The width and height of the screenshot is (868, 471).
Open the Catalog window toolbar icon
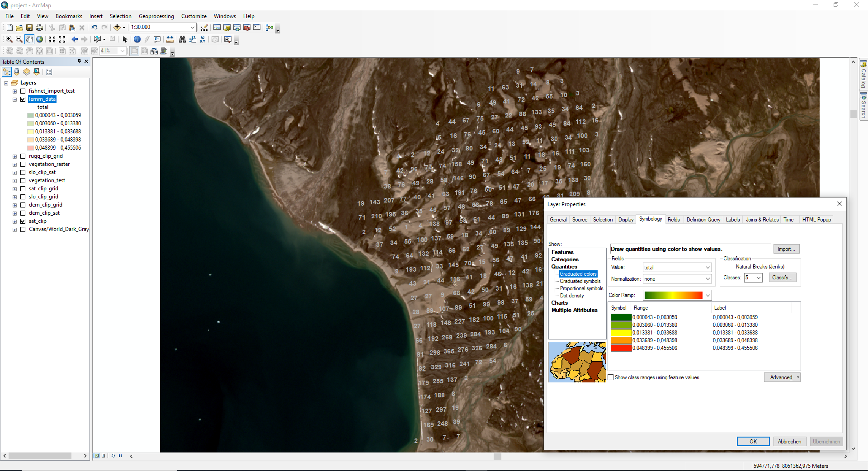point(227,28)
